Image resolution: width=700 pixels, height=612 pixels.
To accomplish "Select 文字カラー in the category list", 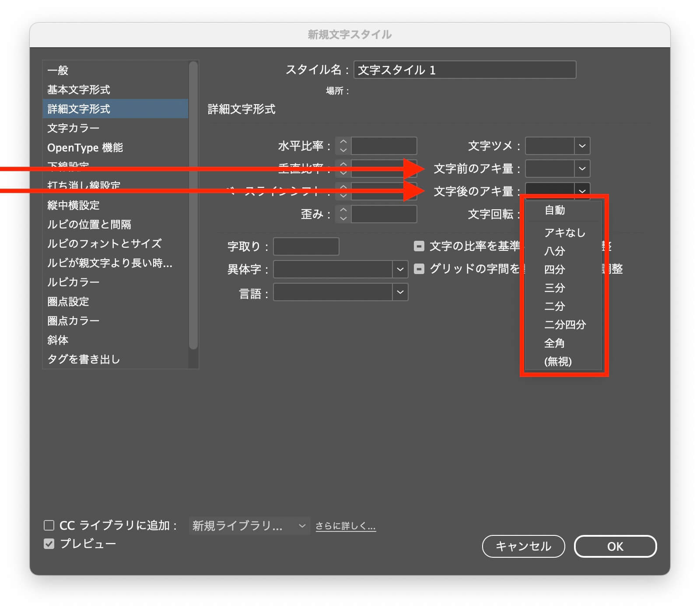I will [73, 128].
